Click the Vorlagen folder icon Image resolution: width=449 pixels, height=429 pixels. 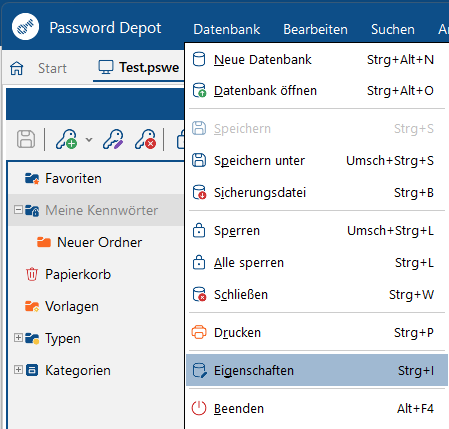[x=32, y=306]
